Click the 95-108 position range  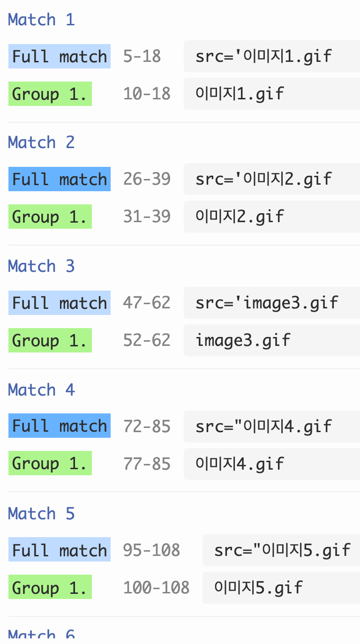tap(151, 550)
